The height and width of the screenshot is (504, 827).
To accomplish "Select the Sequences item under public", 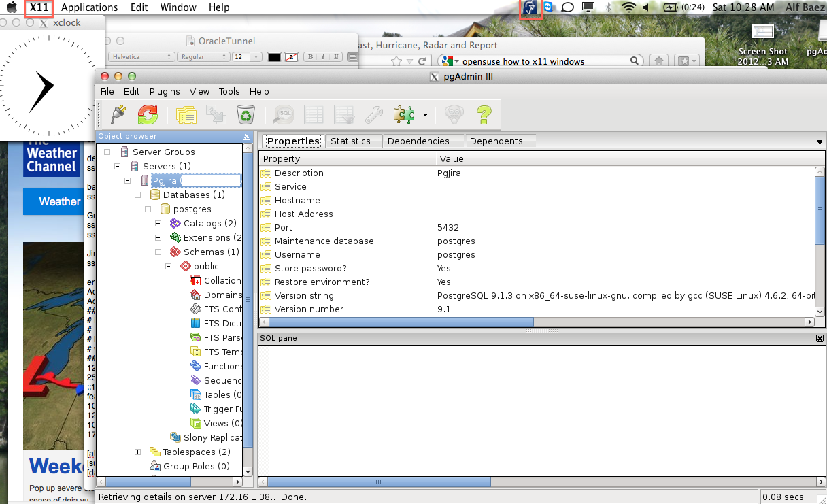I will 222,380.
